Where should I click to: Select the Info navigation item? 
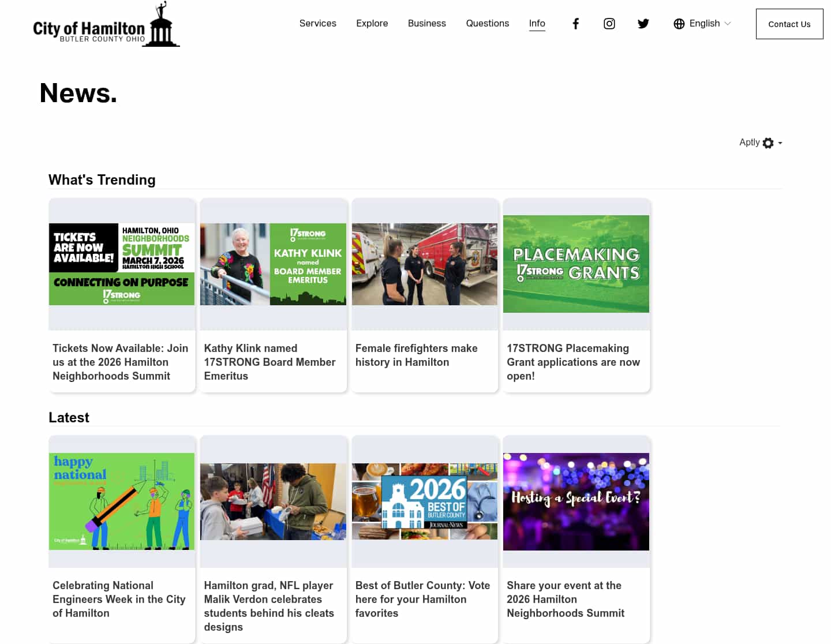tap(537, 23)
